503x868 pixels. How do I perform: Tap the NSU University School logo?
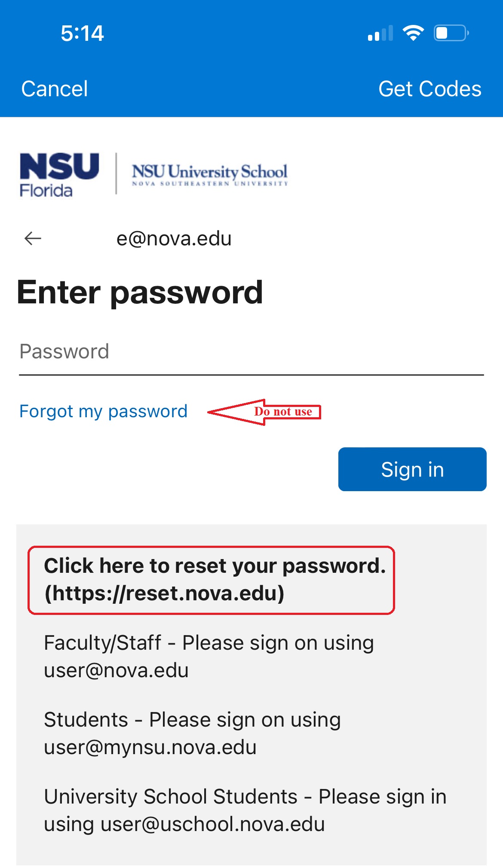(x=209, y=174)
